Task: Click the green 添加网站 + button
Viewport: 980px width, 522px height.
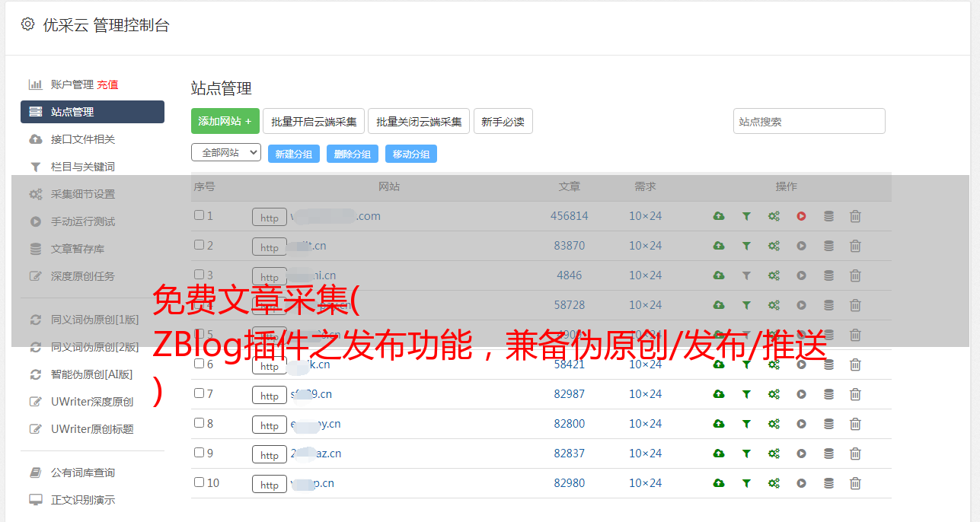Action: [x=225, y=121]
